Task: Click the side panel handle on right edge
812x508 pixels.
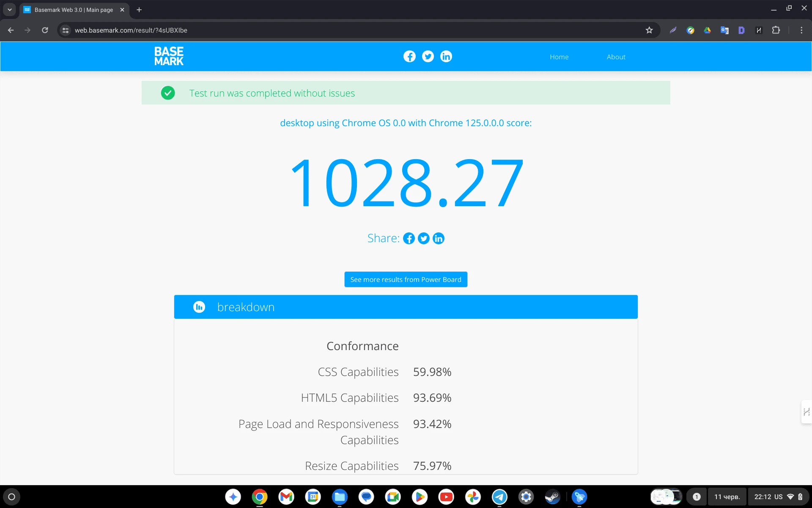Action: 807,411
